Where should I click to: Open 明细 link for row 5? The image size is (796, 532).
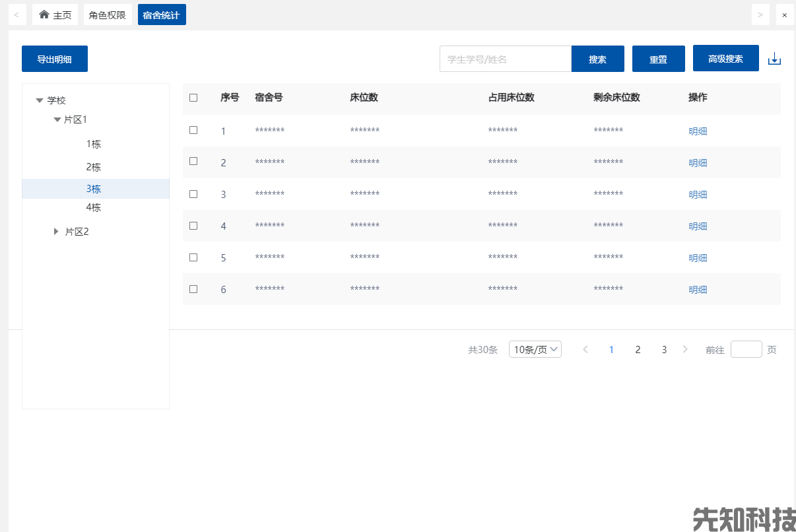[698, 257]
